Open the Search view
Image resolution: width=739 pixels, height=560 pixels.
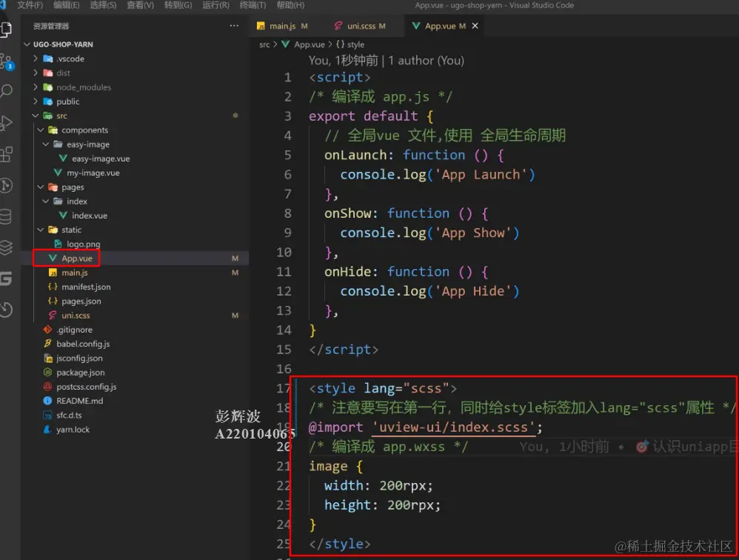click(6, 90)
